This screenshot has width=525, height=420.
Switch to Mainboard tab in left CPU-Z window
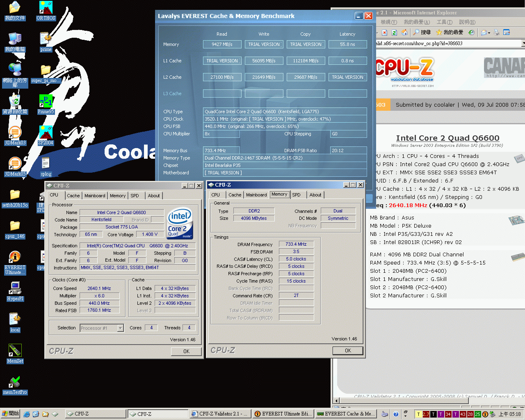click(95, 196)
